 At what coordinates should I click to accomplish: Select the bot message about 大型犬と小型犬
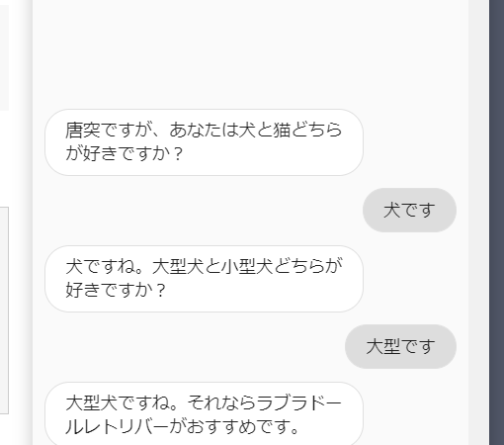click(204, 279)
